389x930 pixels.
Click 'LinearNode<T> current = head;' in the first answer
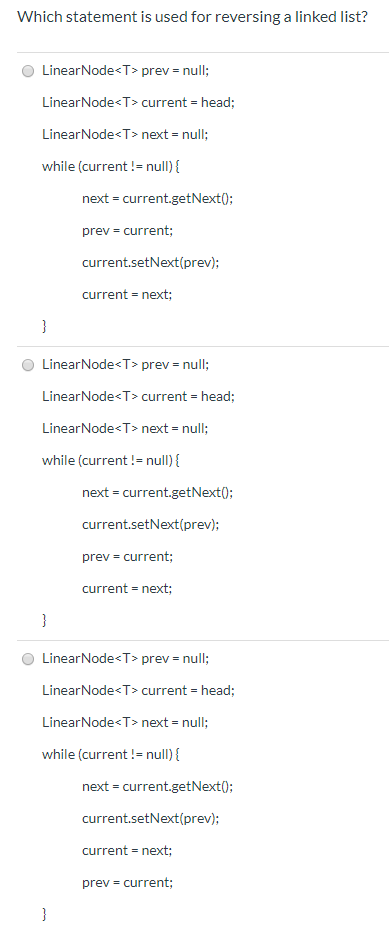(x=138, y=103)
